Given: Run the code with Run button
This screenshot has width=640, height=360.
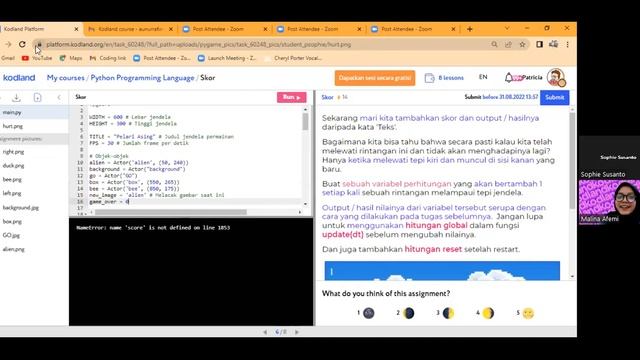Looking at the screenshot, I should pyautogui.click(x=291, y=97).
